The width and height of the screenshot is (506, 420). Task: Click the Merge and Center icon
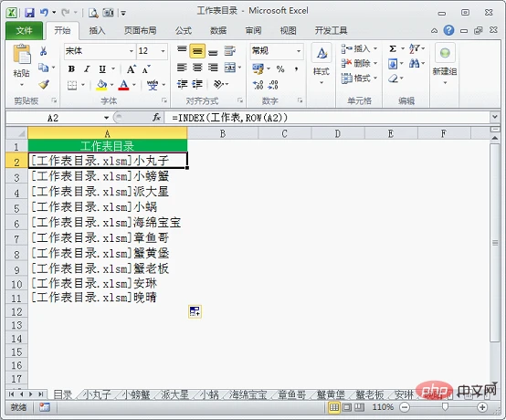click(230, 68)
